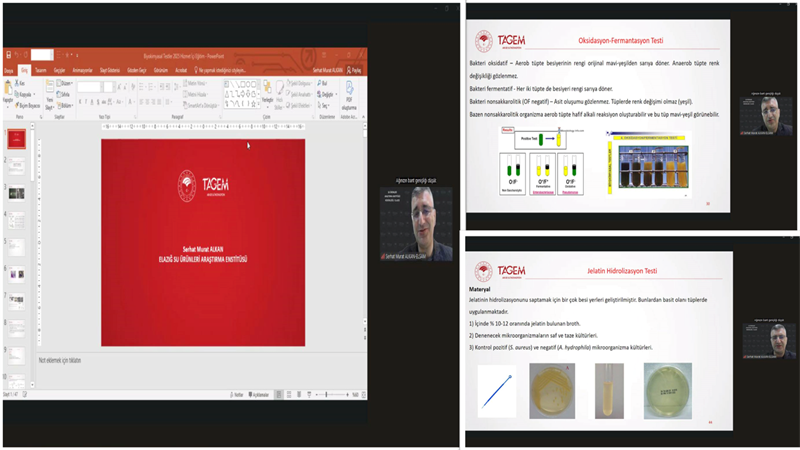Click the Biçim Boyacısı button

click(x=30, y=103)
